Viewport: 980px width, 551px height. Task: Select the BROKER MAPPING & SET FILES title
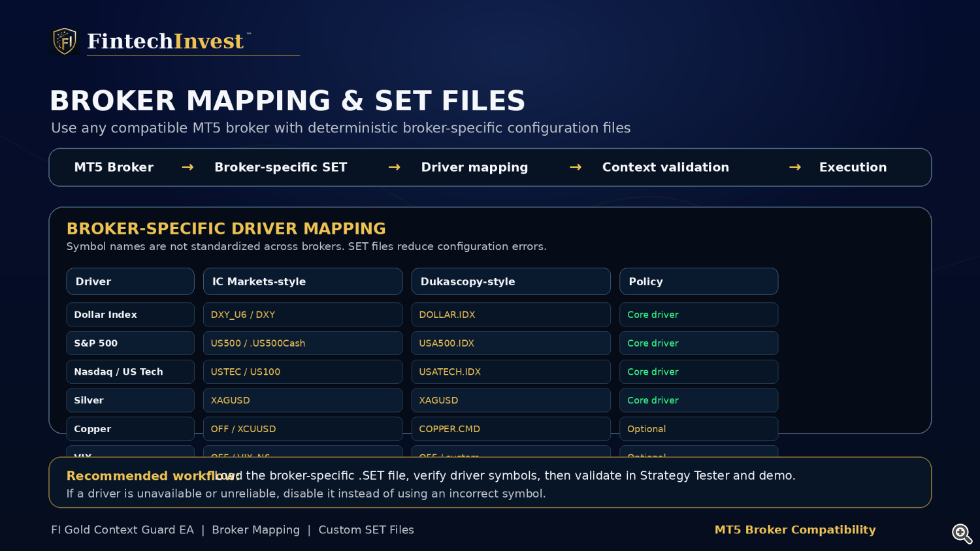coord(287,101)
